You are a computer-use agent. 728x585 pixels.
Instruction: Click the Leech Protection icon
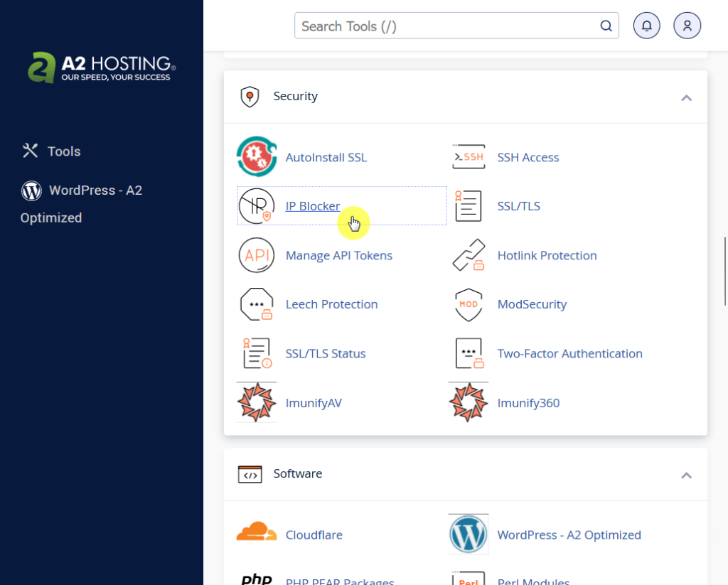coord(256,304)
